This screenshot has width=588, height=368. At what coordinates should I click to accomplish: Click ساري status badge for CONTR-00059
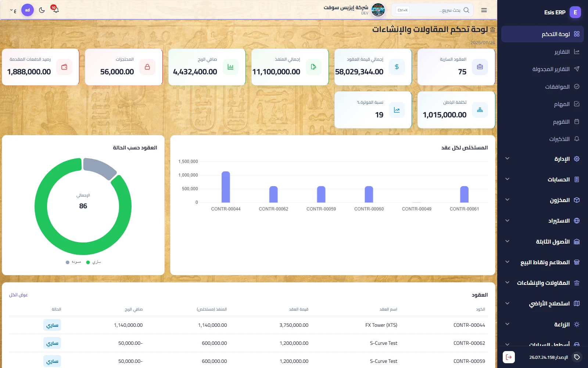52,361
